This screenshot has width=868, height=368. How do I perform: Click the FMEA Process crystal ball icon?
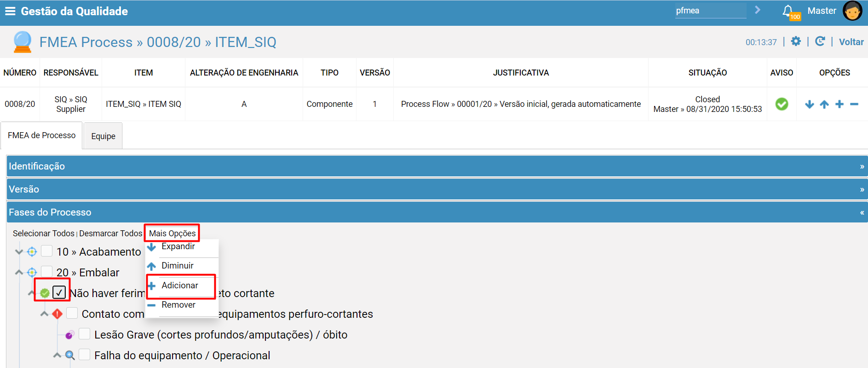pos(23,42)
